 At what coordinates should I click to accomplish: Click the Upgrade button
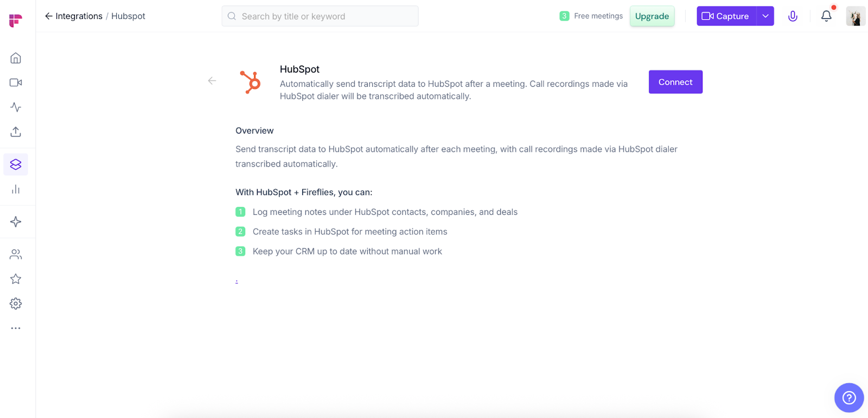[x=652, y=16]
